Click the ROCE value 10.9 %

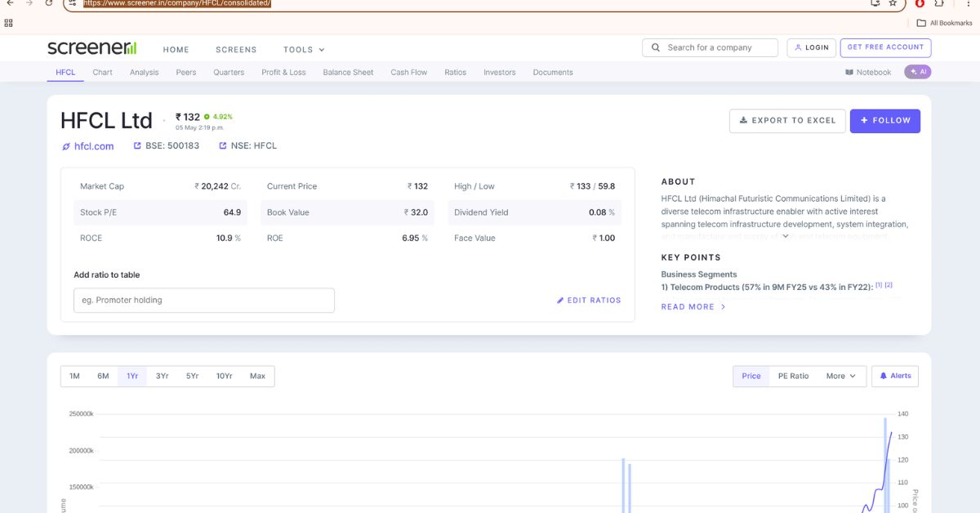click(229, 239)
